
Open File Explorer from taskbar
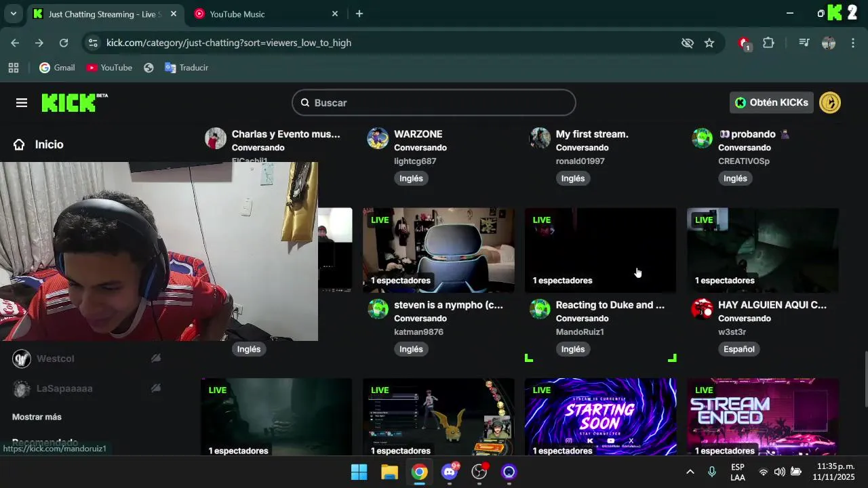tap(389, 472)
